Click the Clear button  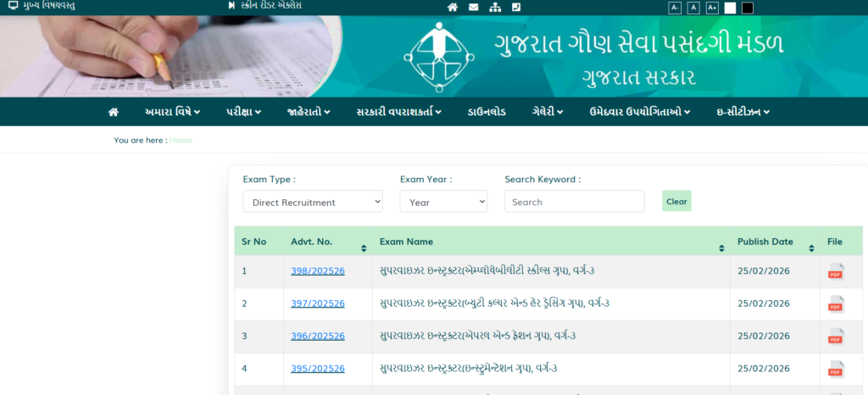[676, 201]
